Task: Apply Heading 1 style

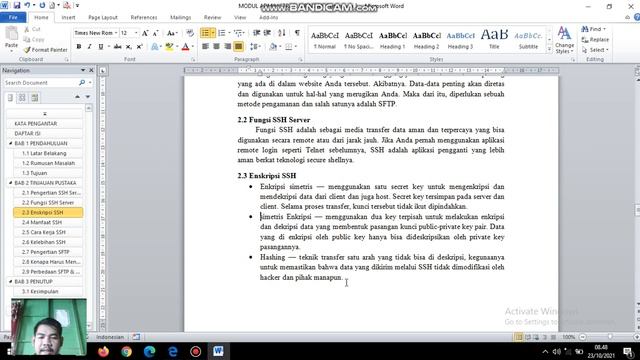Action: [x=393, y=40]
